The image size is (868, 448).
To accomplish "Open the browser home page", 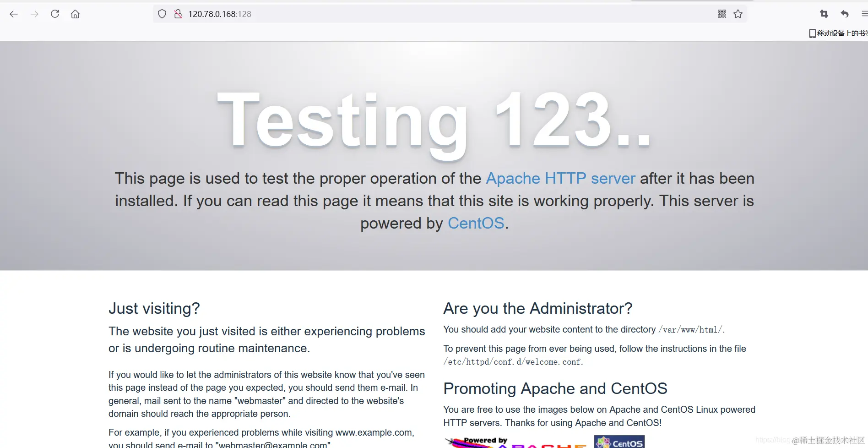I will (x=76, y=14).
